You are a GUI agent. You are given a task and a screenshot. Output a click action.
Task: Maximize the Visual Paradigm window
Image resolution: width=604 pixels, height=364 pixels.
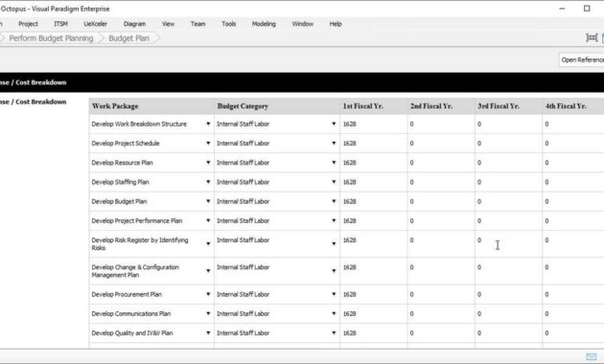coord(587,9)
